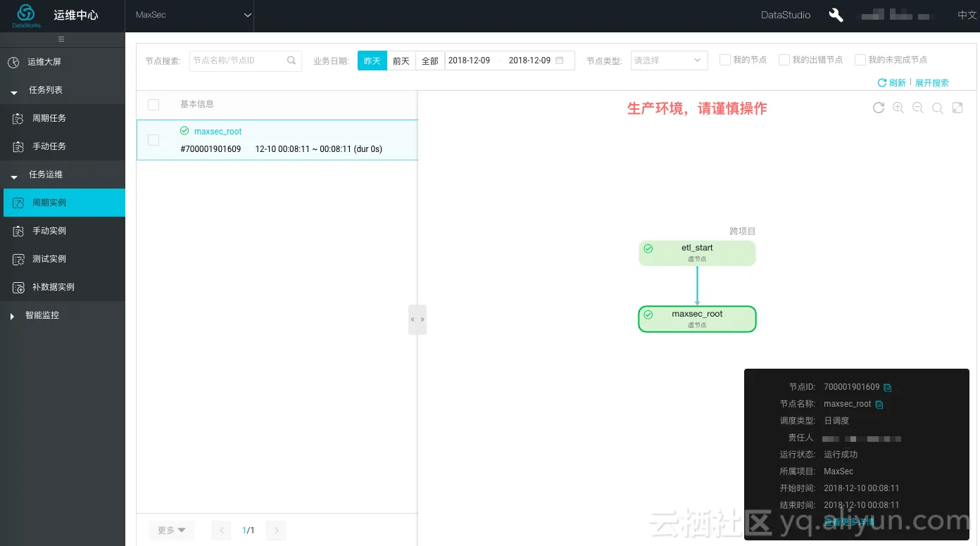This screenshot has width=980, height=546.
Task: Click the 展开搜索 link
Action: [932, 83]
